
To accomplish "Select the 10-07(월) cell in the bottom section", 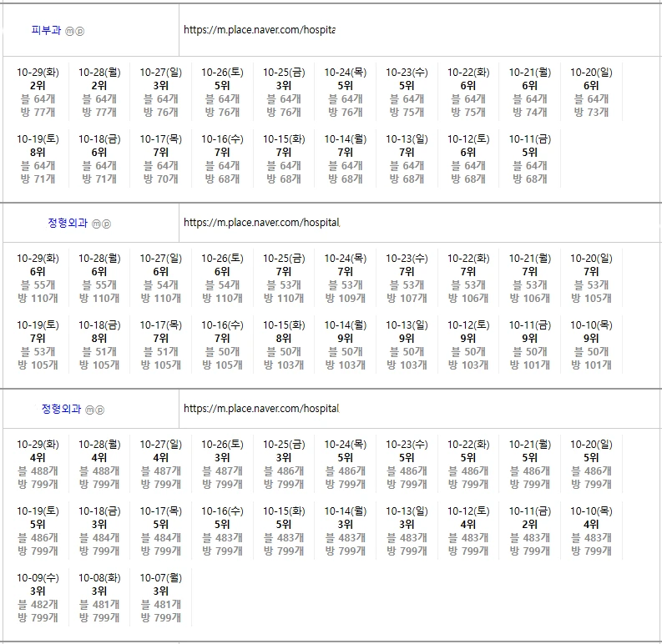I will (161, 597).
